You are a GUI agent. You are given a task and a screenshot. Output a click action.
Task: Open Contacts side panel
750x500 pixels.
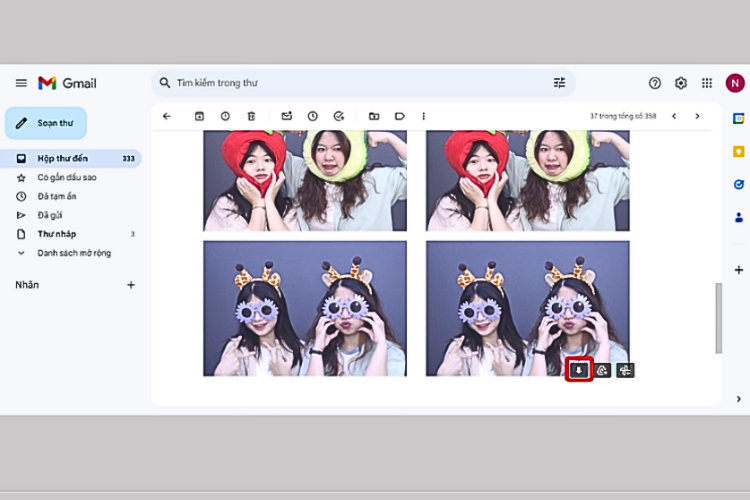point(739,218)
